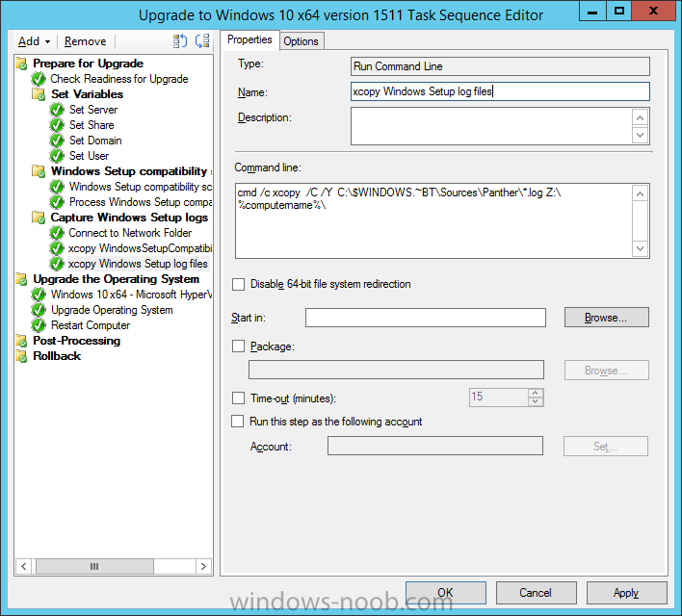This screenshot has height=616, width=682.
Task: Select the Restart Computer step
Action: (x=91, y=325)
